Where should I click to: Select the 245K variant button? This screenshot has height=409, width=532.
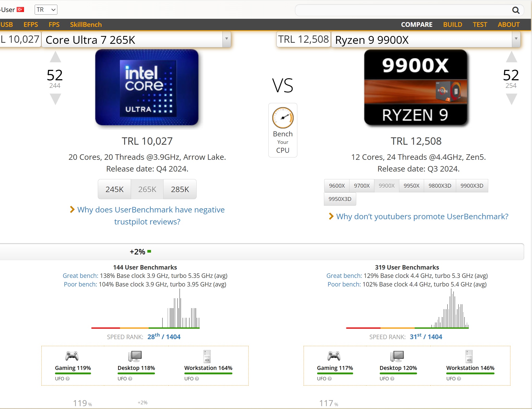(x=114, y=189)
